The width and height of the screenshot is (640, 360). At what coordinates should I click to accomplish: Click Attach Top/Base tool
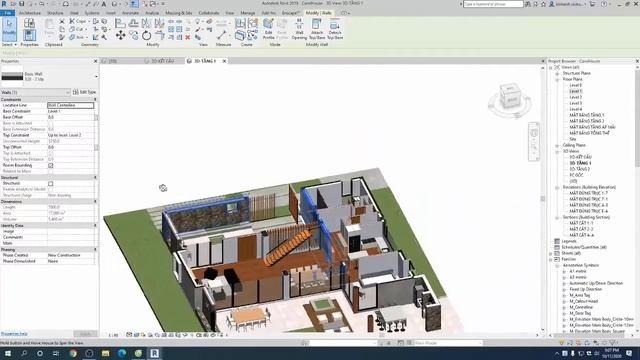[317, 29]
